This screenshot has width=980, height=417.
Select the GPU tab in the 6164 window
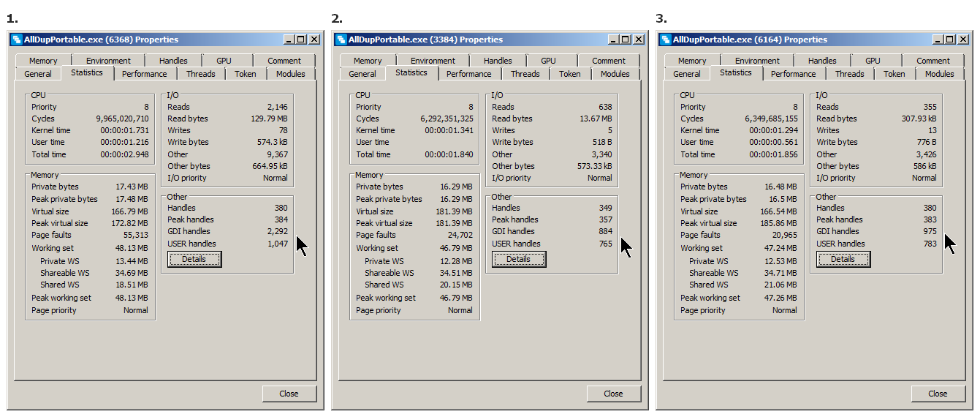[873, 61]
